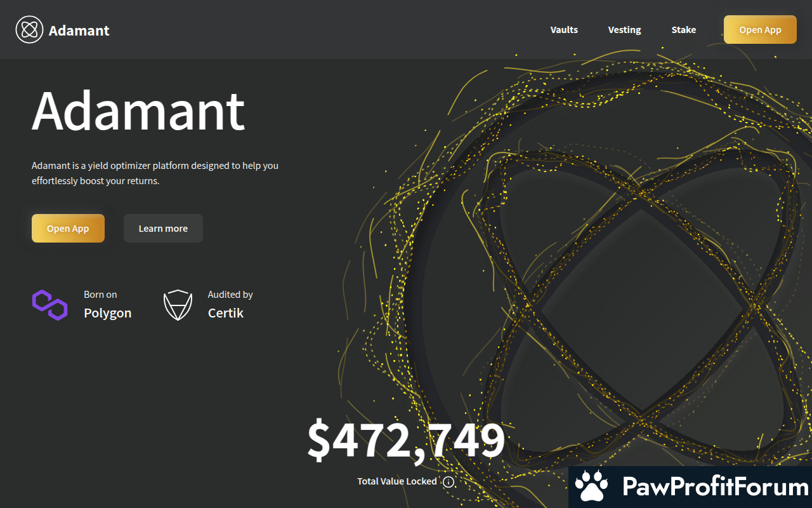
Task: Click the $472,749 value figure
Action: click(406, 441)
